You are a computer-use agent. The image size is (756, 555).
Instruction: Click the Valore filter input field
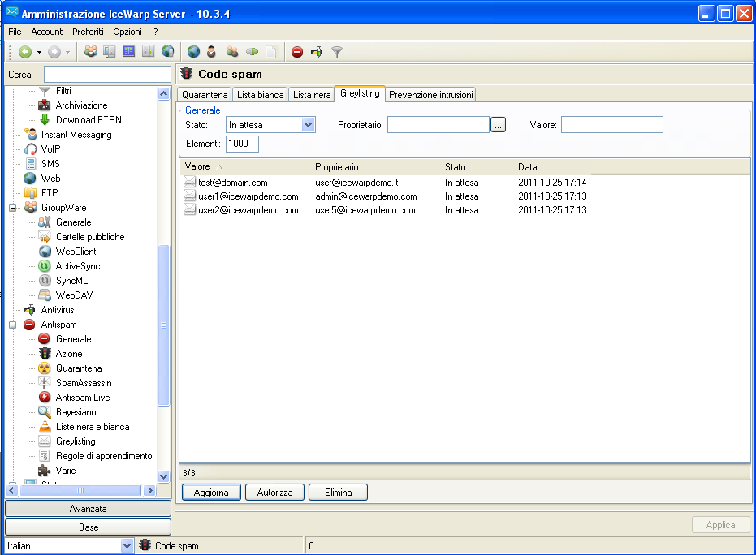611,125
